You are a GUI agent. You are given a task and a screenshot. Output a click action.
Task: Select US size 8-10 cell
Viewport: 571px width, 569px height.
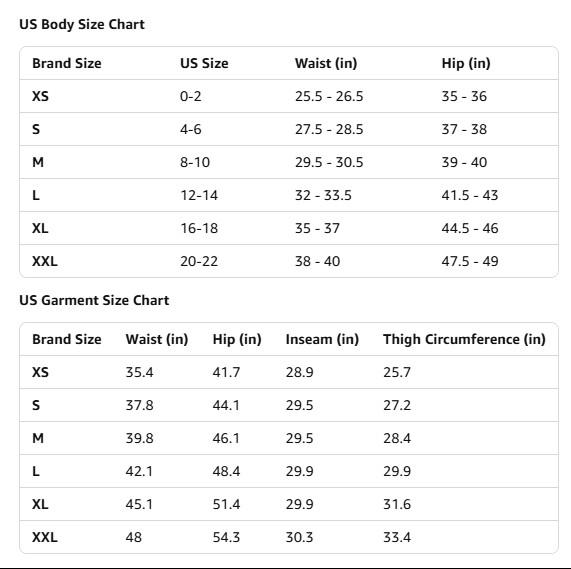click(x=195, y=162)
